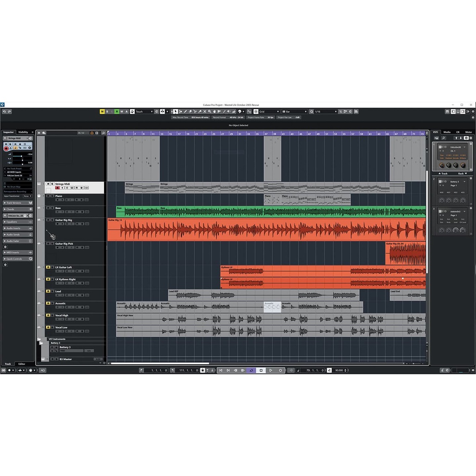Click the Edit Instrument icon in Strings Midi inspector header
The height and width of the screenshot is (476, 476).
[30, 139]
